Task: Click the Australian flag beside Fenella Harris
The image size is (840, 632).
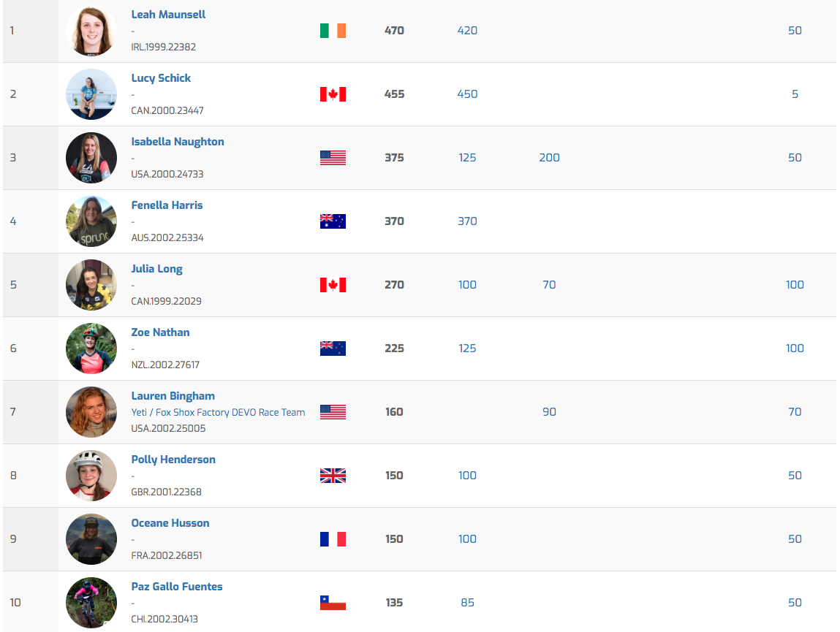Action: coord(333,221)
